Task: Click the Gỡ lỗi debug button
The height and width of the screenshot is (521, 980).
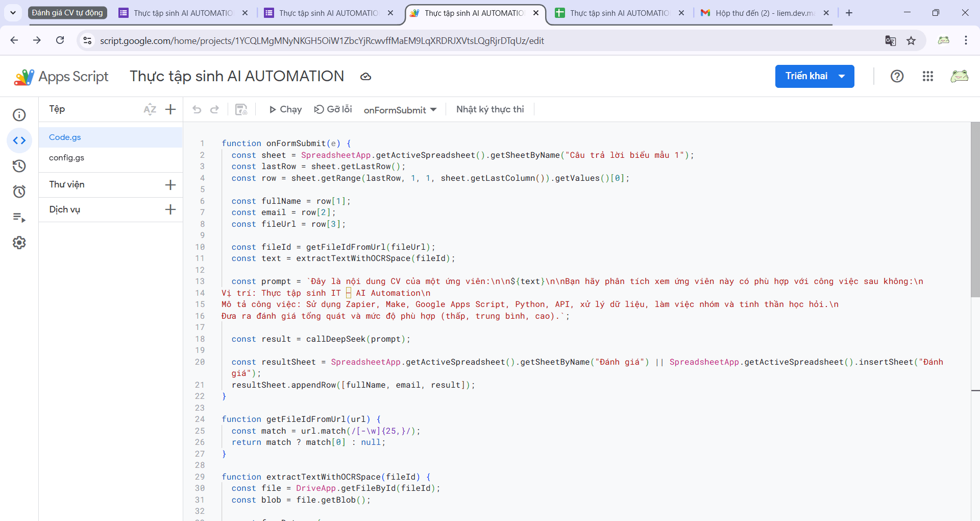Action: coord(333,109)
